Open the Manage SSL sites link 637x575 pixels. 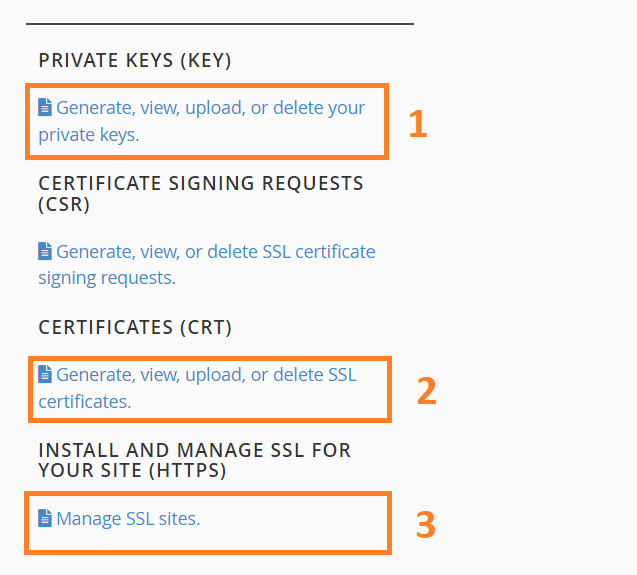[128, 519]
